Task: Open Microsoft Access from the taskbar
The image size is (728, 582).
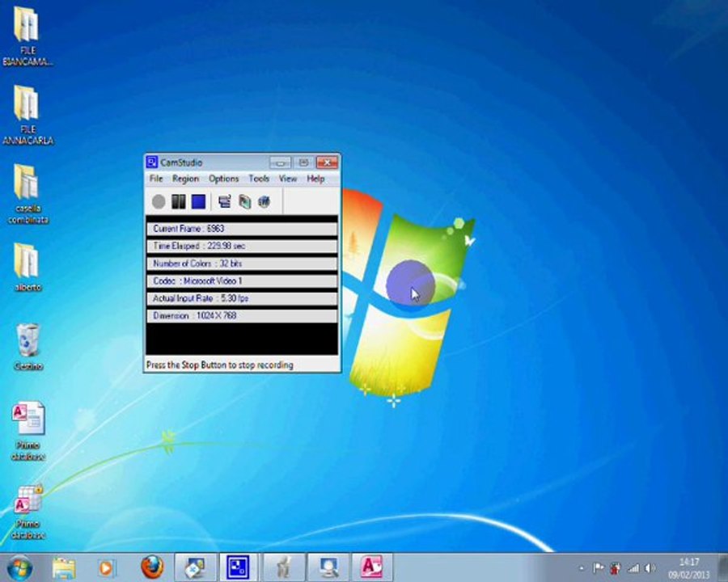Action: (371, 567)
